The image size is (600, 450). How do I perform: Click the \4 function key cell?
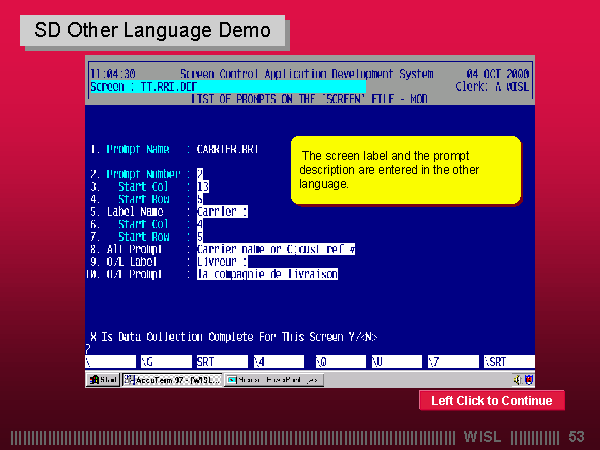279,362
